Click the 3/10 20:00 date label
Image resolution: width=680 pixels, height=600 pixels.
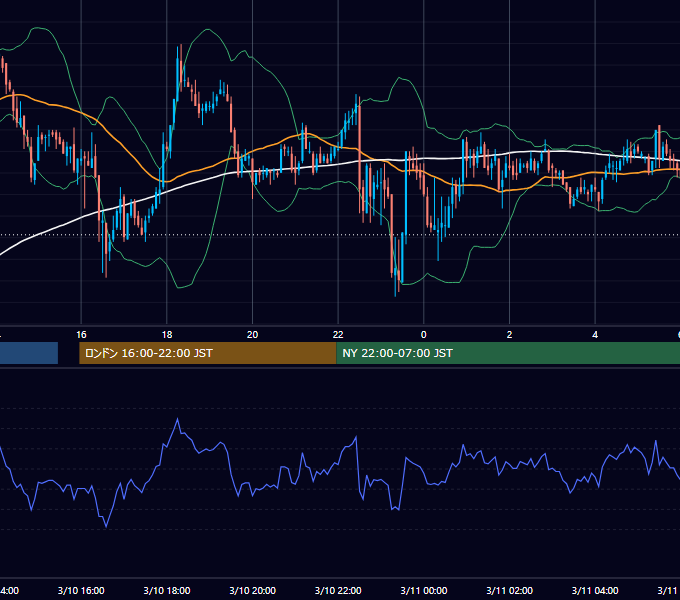(x=252, y=590)
